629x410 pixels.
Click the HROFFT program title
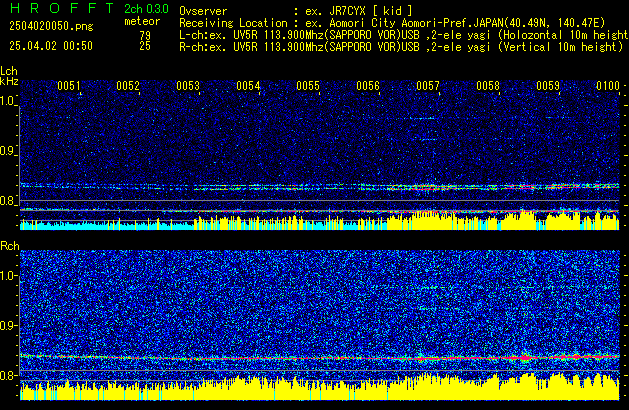pyautogui.click(x=62, y=8)
